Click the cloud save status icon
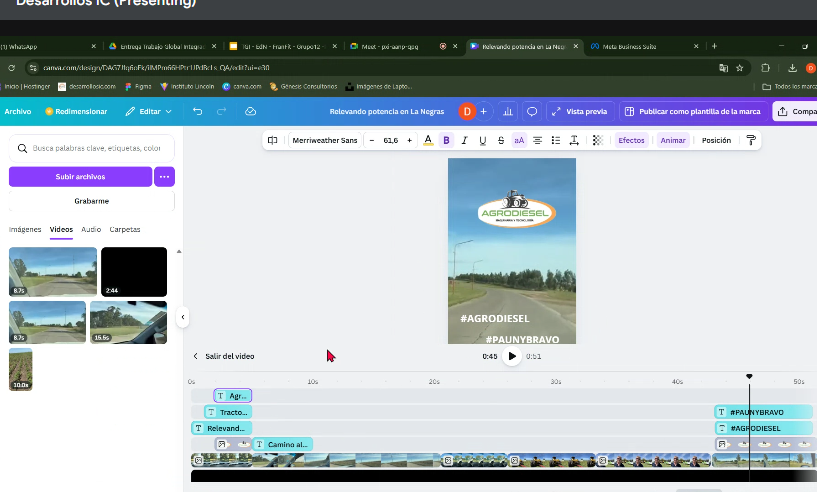The height and width of the screenshot is (492, 817). coord(251,111)
